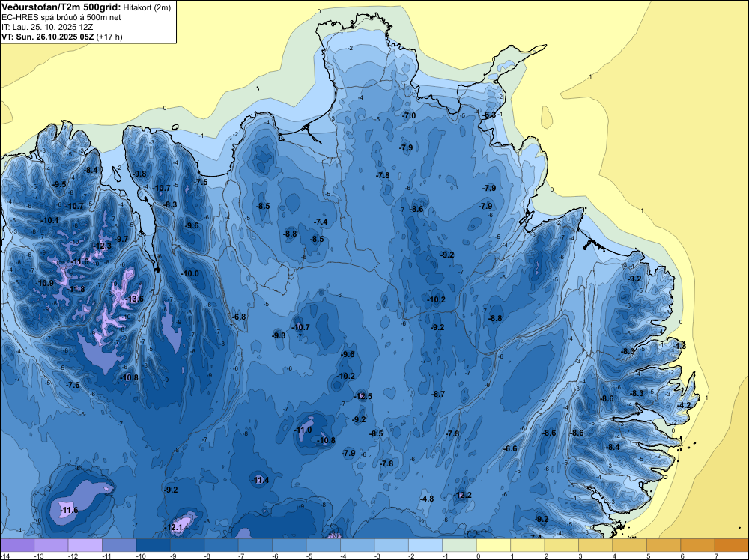
Task: Click the -4.3 temperature label
Action: click(x=679, y=346)
